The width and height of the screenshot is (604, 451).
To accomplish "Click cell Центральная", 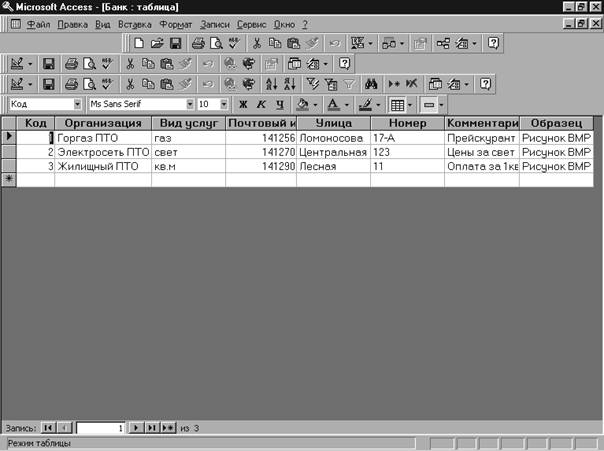I will point(334,152).
